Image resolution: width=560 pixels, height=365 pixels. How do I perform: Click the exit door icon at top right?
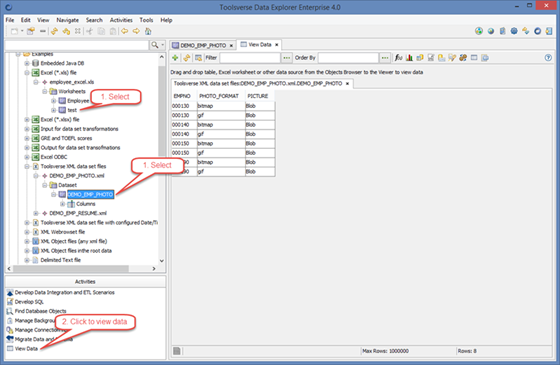(x=549, y=31)
